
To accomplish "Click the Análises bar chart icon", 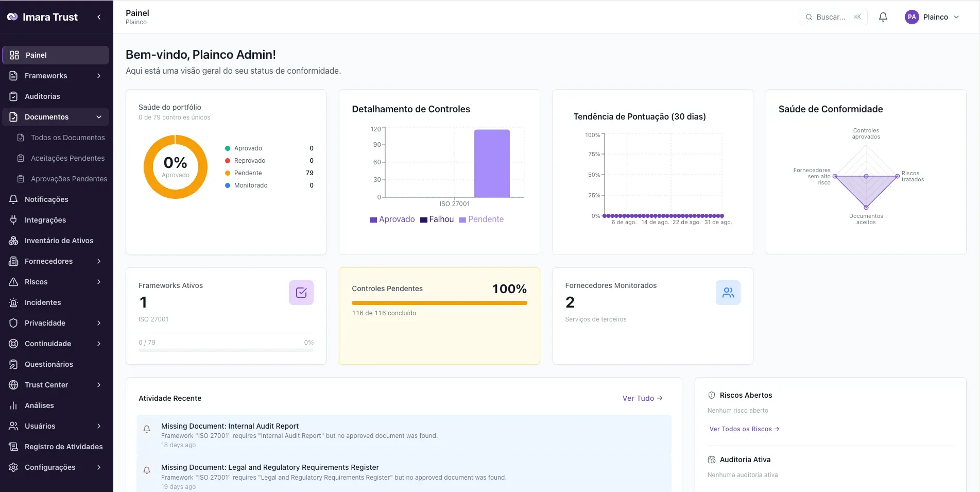I will [14, 405].
